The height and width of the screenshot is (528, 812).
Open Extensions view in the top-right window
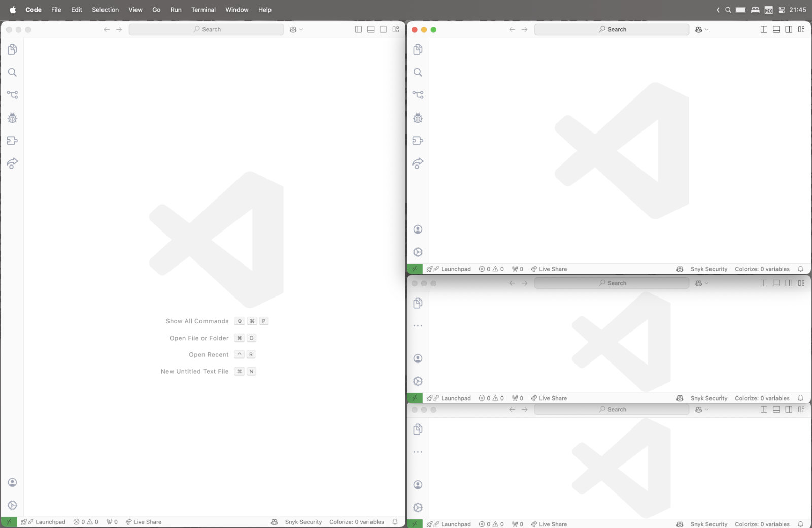click(x=418, y=141)
